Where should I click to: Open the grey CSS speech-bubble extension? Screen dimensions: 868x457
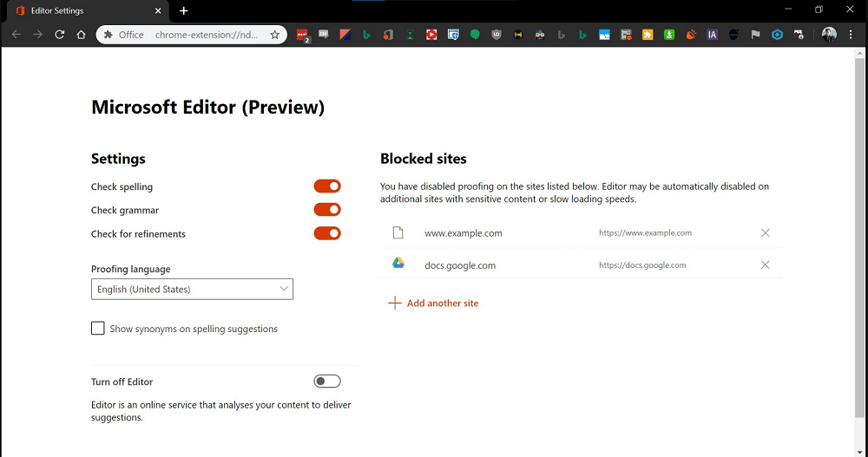point(323,35)
